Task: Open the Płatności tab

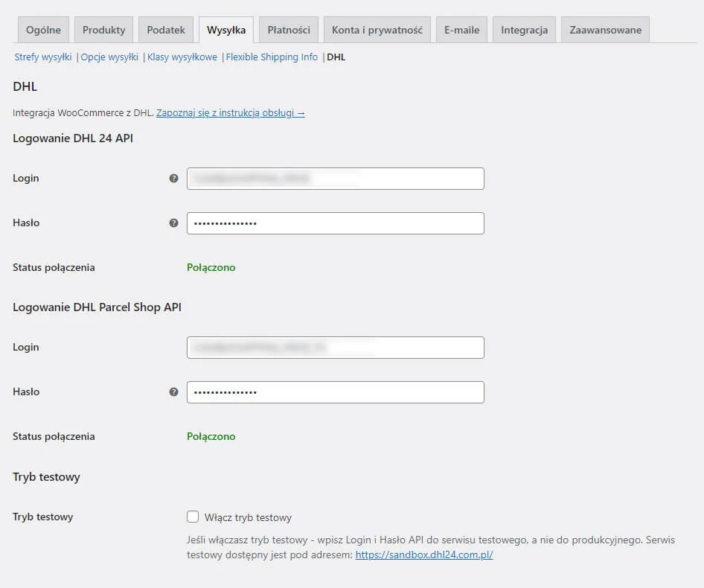Action: (x=289, y=30)
